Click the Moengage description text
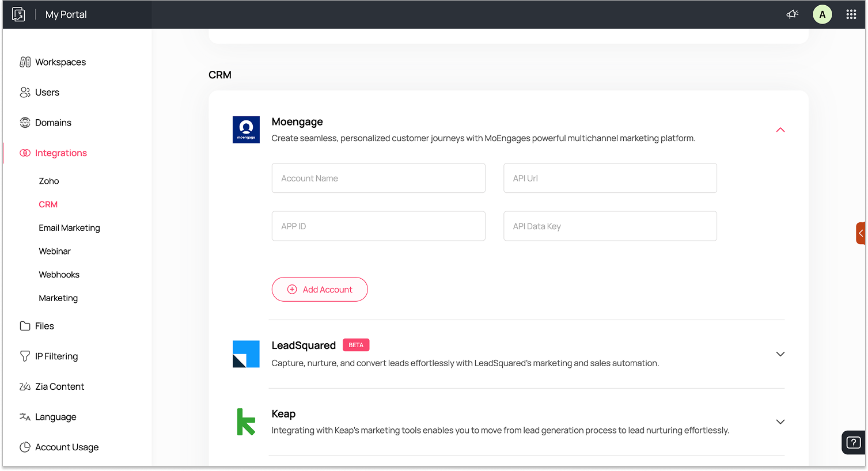 click(x=483, y=138)
